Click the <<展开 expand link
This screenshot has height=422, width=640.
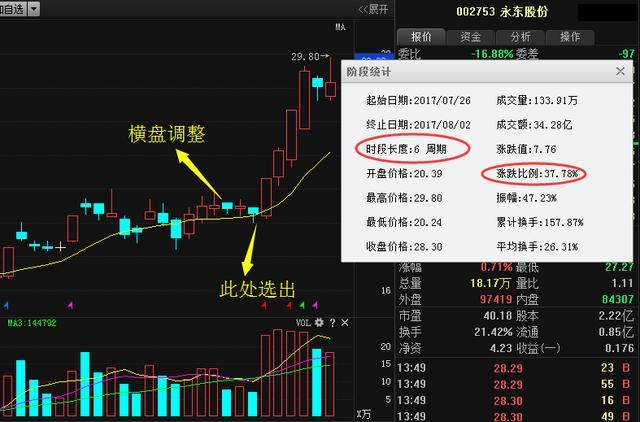point(373,9)
